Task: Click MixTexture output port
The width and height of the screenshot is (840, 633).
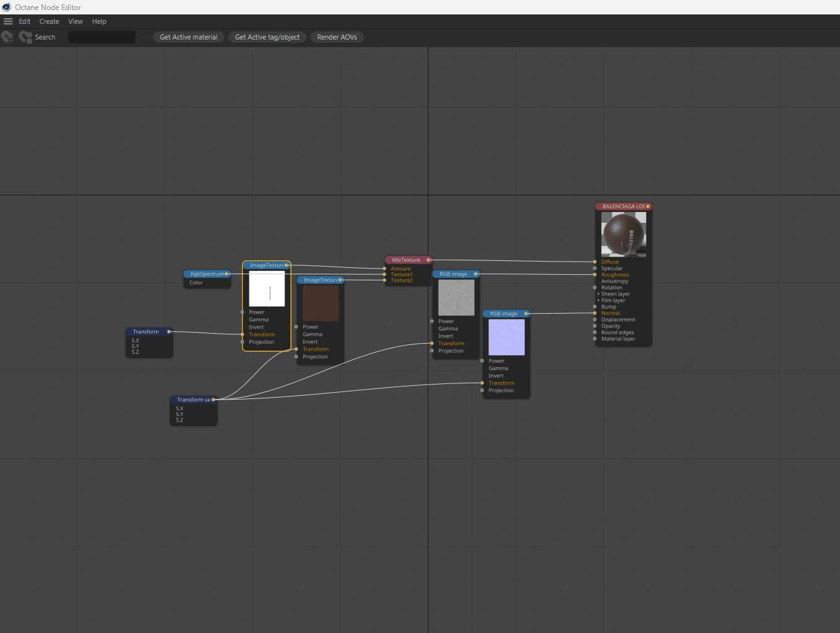Action: tap(428, 260)
